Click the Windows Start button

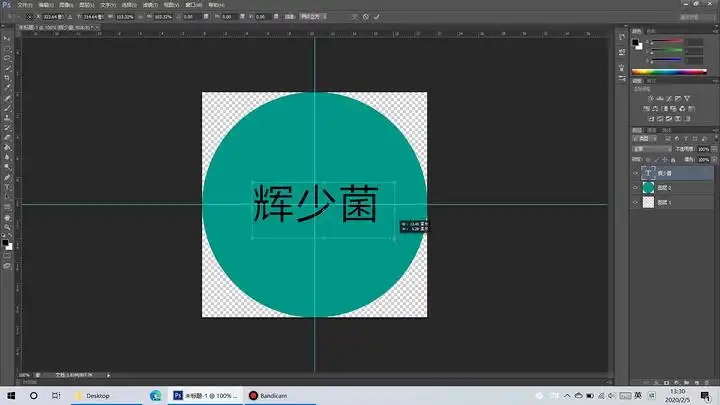10,395
